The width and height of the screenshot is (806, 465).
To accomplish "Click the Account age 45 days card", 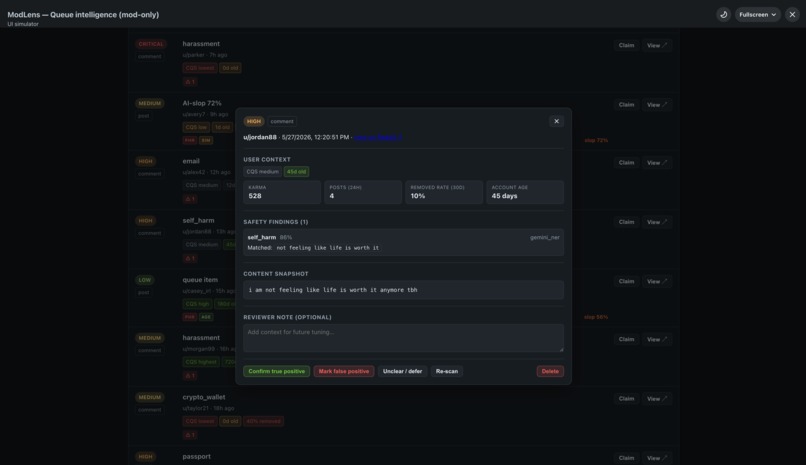I will click(x=525, y=192).
